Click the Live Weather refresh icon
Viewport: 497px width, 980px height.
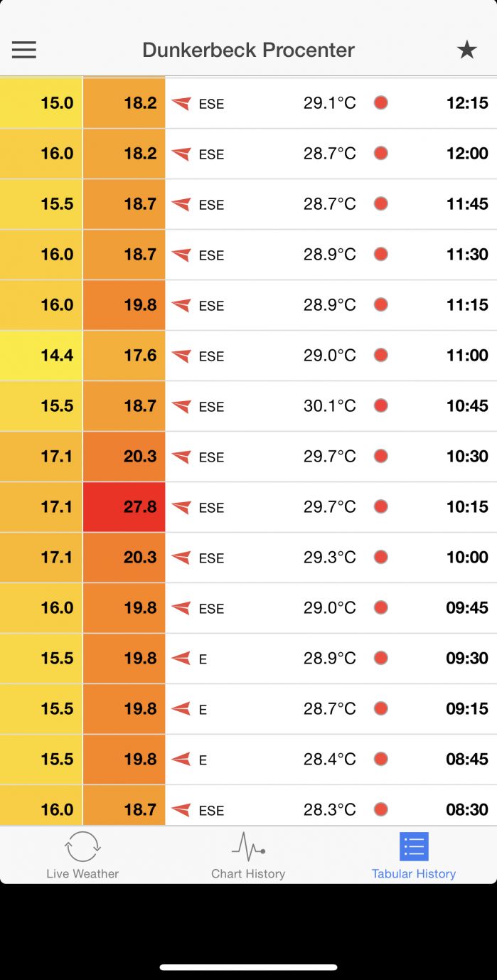82,846
